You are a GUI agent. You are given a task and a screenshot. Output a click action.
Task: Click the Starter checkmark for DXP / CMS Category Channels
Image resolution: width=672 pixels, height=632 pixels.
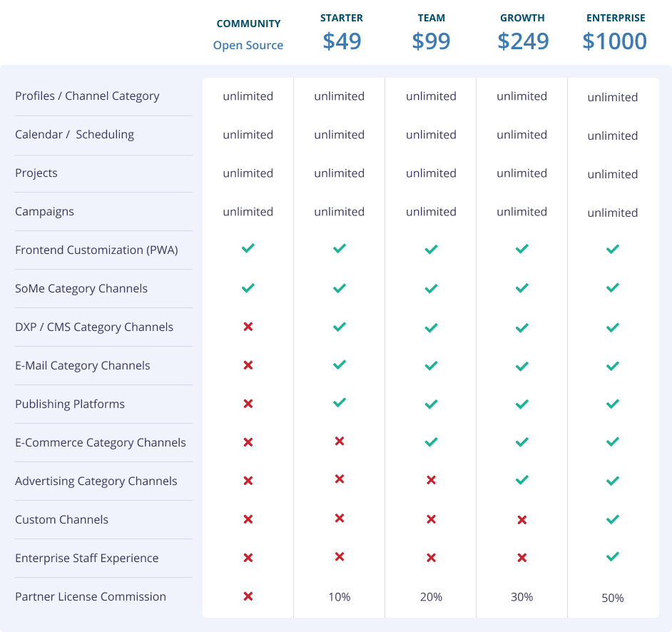[340, 327]
